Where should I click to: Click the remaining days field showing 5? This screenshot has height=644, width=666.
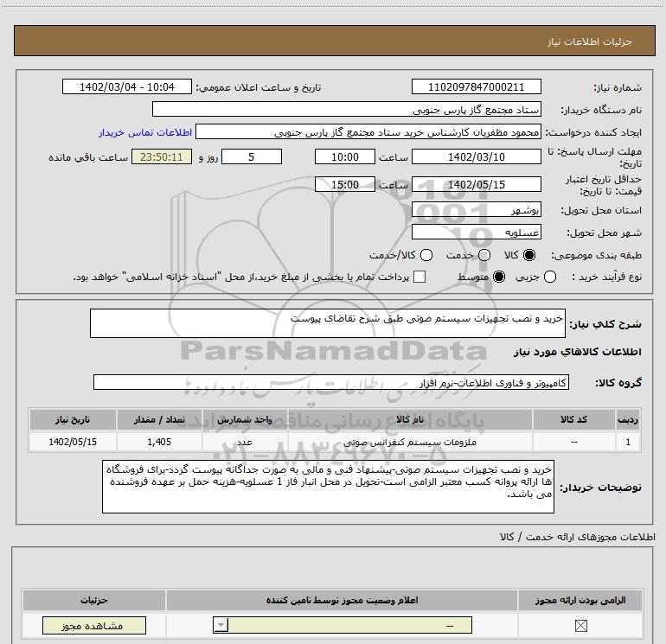tap(252, 156)
